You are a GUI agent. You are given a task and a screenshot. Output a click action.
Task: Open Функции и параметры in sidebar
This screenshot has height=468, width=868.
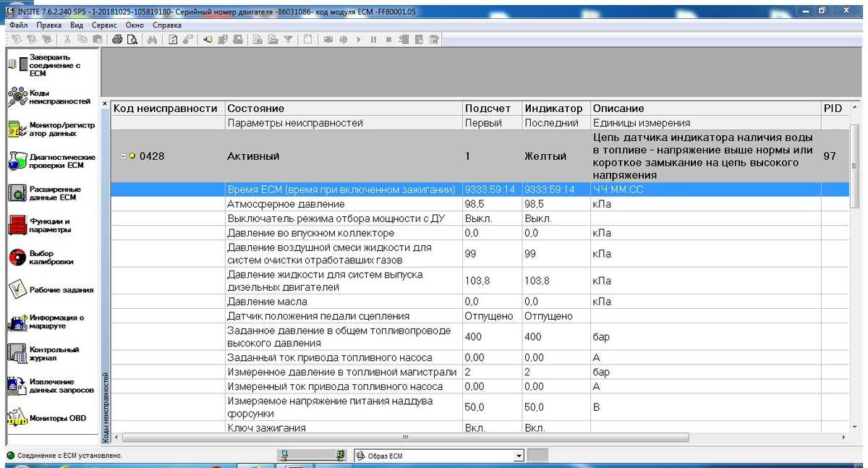(40, 226)
